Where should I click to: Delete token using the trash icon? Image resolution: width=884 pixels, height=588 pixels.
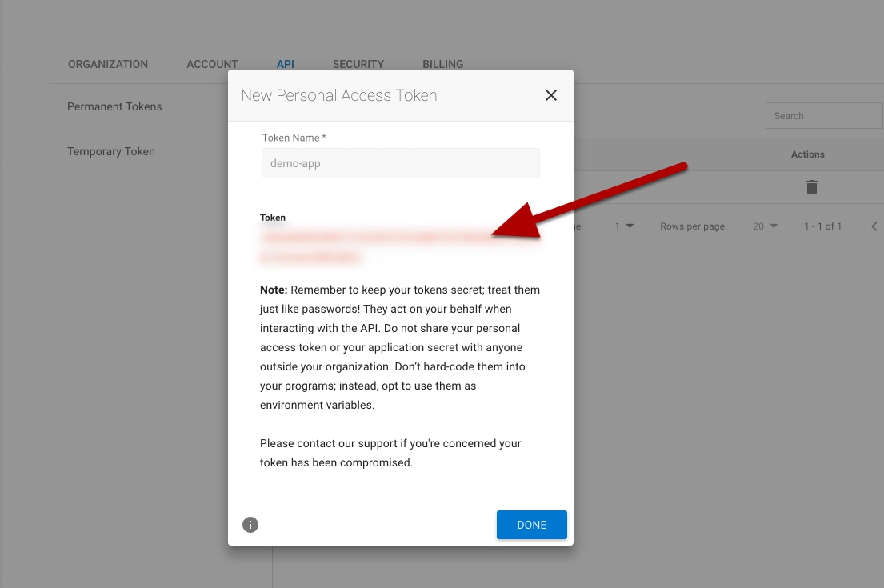(x=811, y=187)
